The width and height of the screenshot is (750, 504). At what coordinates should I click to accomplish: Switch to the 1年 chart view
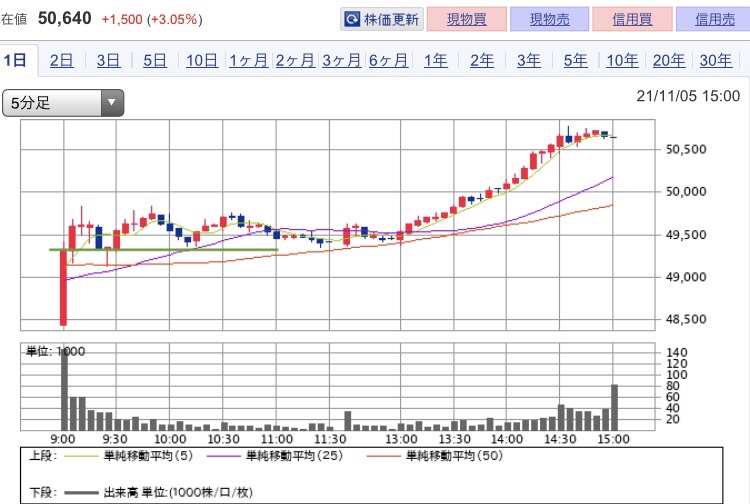click(x=436, y=61)
